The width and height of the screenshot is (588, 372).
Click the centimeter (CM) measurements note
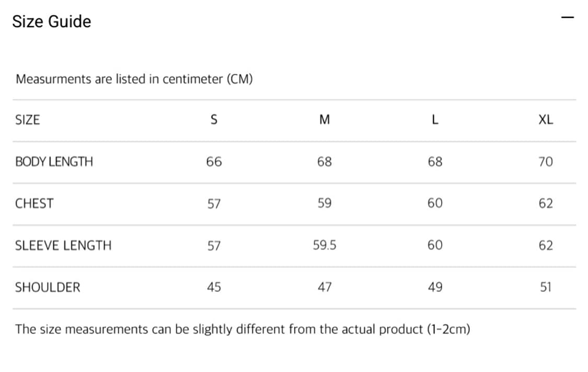(134, 80)
